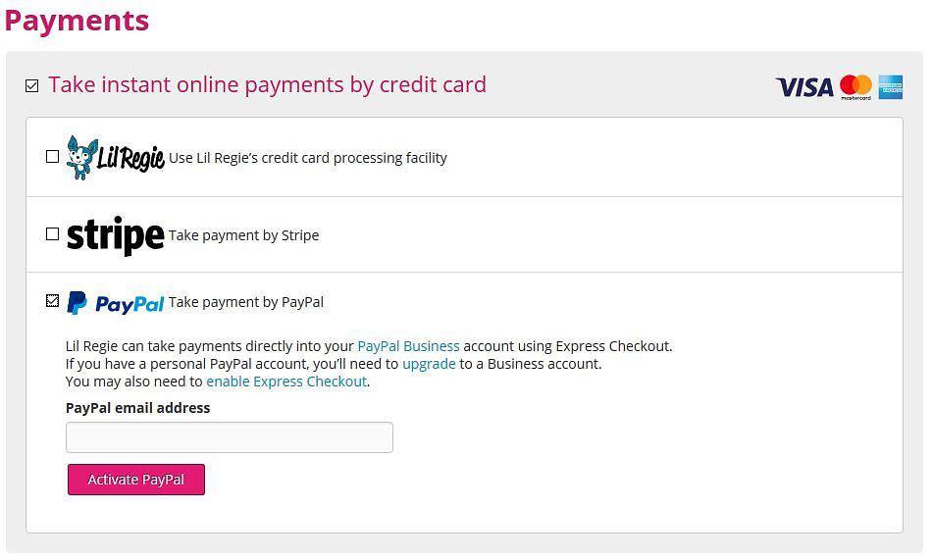
Task: Click the Visa card logo
Action: 804,87
